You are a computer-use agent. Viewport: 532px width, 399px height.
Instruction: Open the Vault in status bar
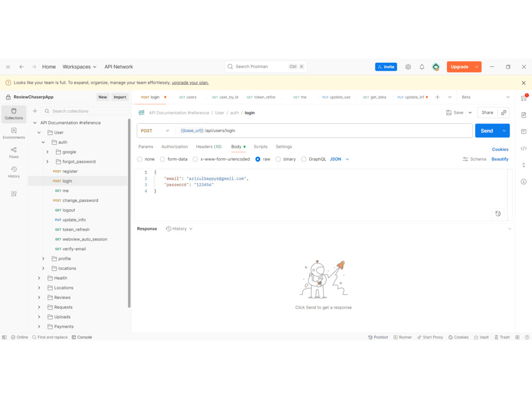[x=481, y=337]
